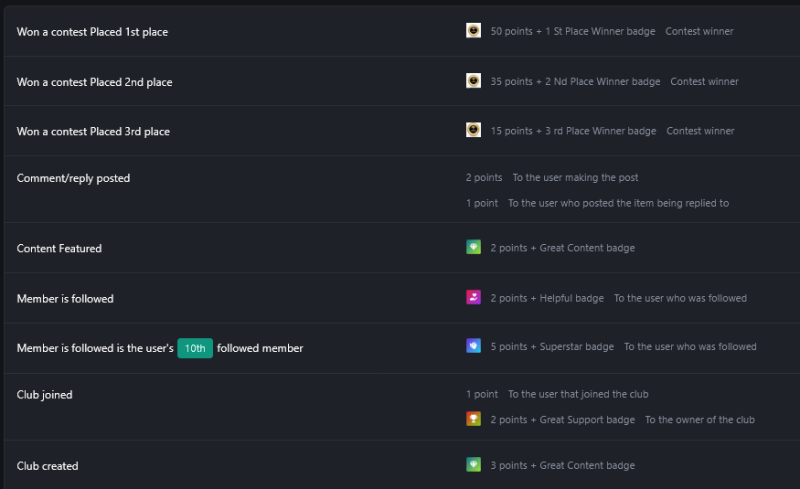Image resolution: width=800 pixels, height=489 pixels.
Task: Click '50 points + 1 St Place Winner badge' text
Action: 572,32
